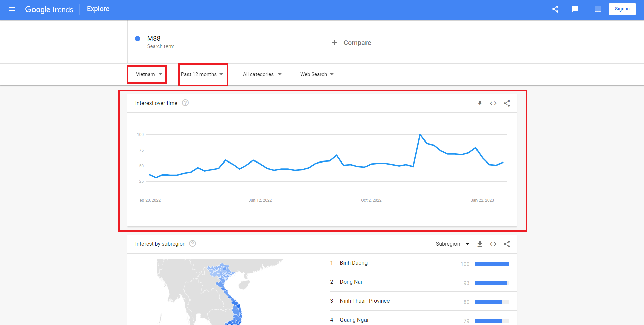The height and width of the screenshot is (325, 644).
Task: Share the Interest by subregion results
Action: (507, 244)
